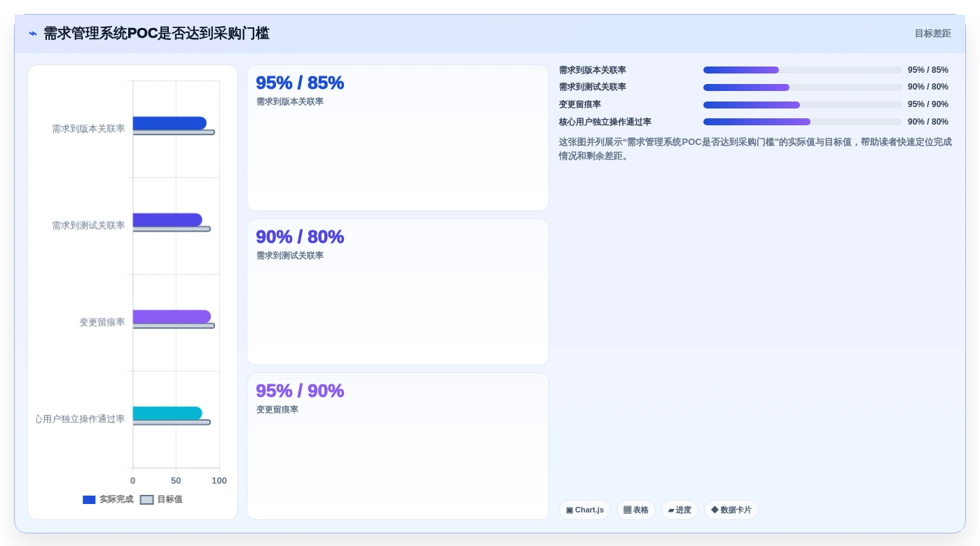Click the 100 tick label on chart axis
Image resolution: width=980 pixels, height=546 pixels.
pyautogui.click(x=219, y=481)
